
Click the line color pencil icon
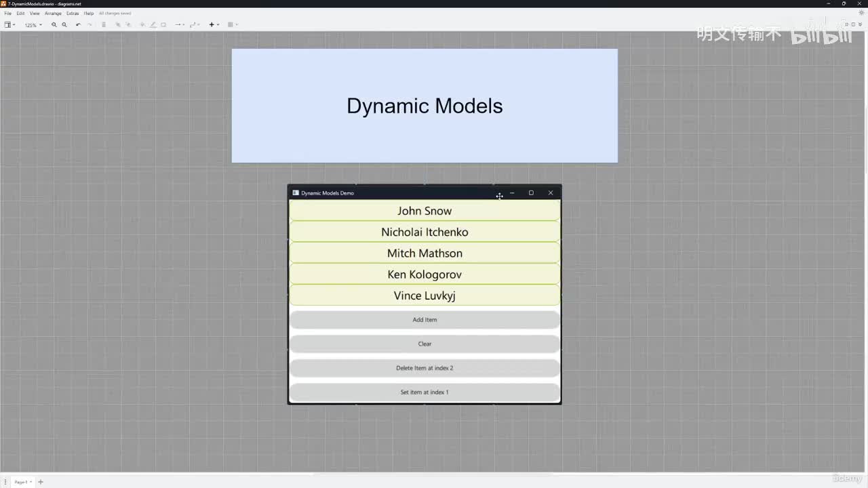click(153, 25)
